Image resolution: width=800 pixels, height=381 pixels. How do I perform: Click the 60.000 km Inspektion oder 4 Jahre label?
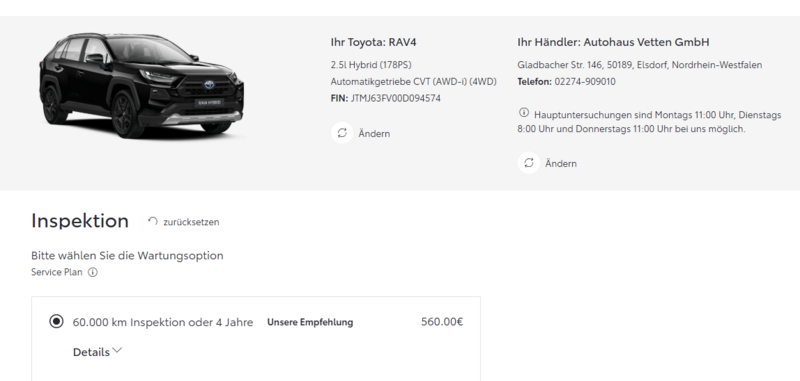click(x=163, y=322)
